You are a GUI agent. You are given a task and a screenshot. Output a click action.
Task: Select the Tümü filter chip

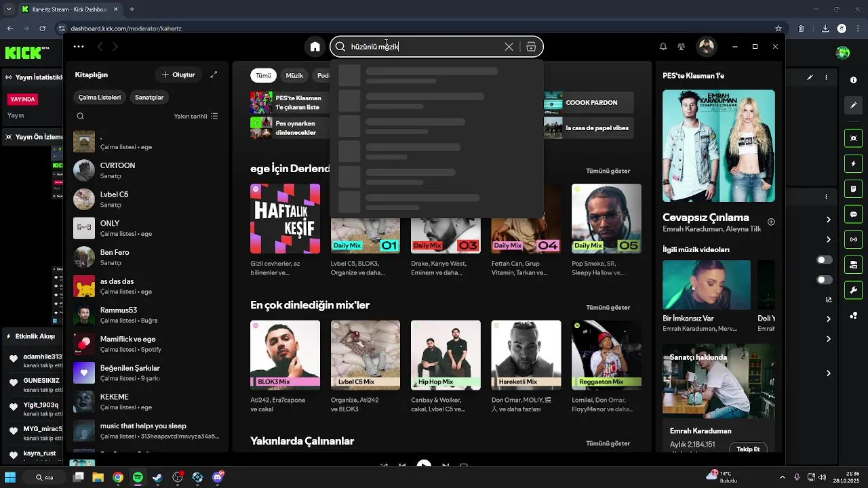[263, 75]
